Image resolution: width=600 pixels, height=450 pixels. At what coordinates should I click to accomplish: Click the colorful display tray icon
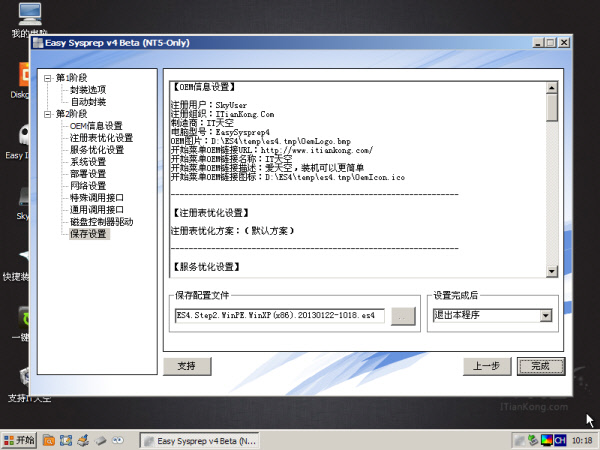click(x=547, y=440)
